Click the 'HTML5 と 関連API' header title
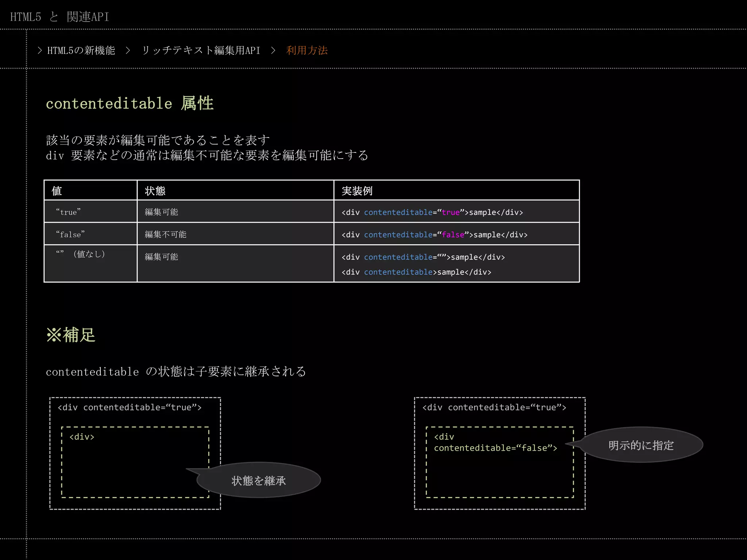747x560 pixels. pos(59,17)
